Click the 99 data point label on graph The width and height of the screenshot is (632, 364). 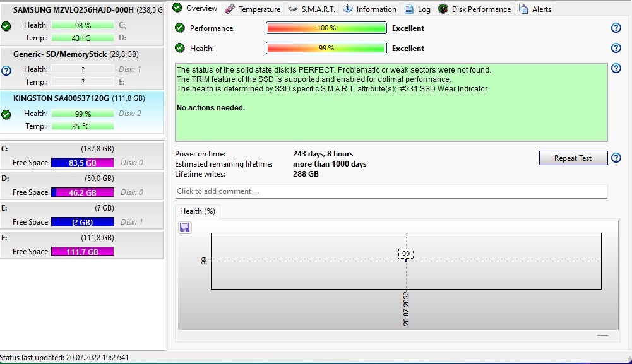coord(406,254)
